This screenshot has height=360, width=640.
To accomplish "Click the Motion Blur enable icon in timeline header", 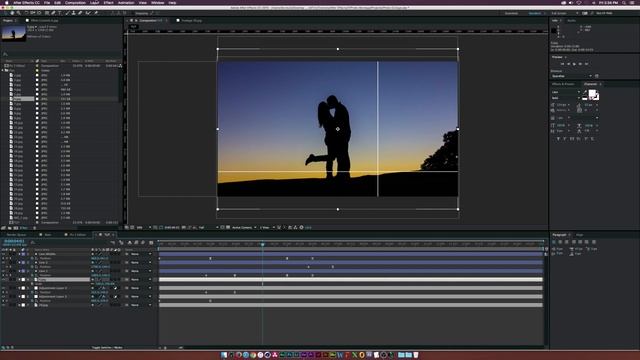I will (x=143, y=242).
